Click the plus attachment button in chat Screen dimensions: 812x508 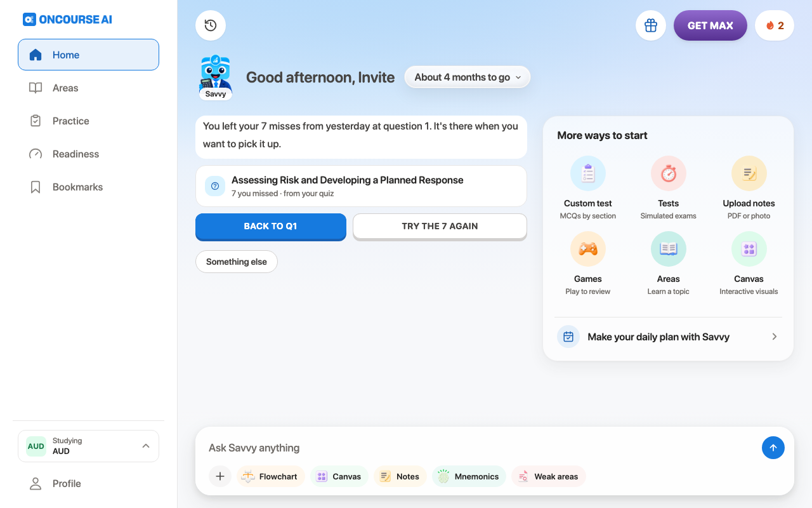(220, 476)
